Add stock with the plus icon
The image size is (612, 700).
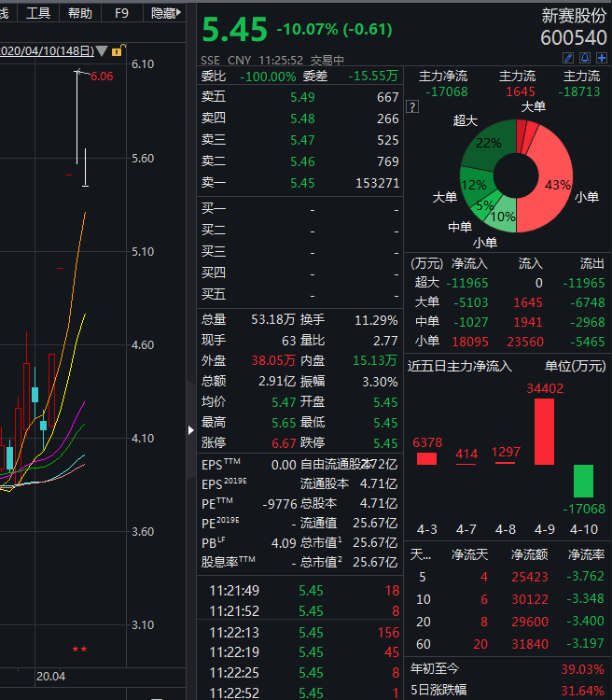pyautogui.click(x=602, y=58)
